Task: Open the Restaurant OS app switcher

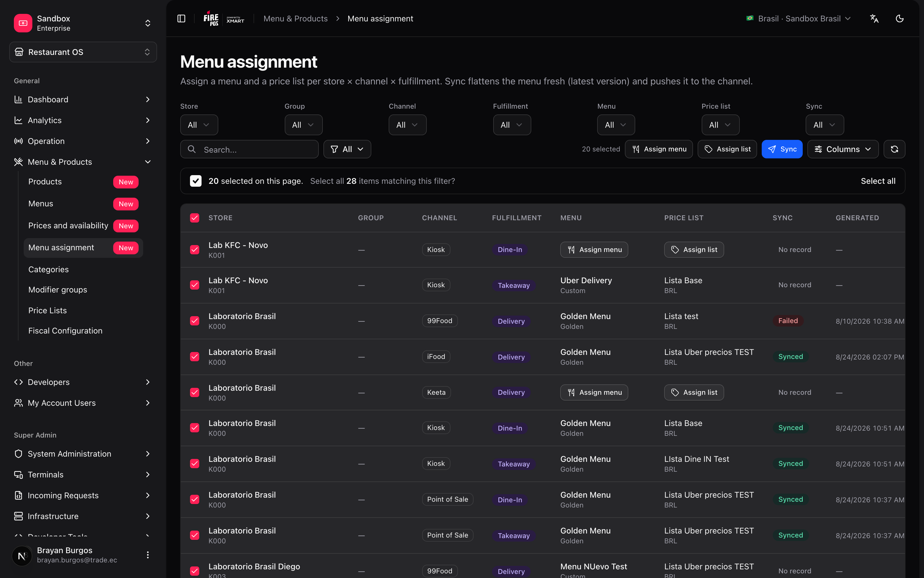Action: 83,52
